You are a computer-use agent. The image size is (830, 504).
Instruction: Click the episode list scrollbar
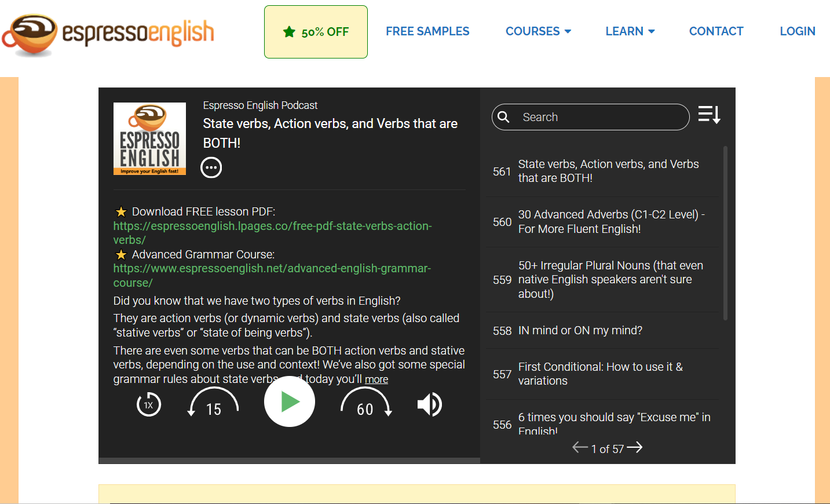pos(725,233)
